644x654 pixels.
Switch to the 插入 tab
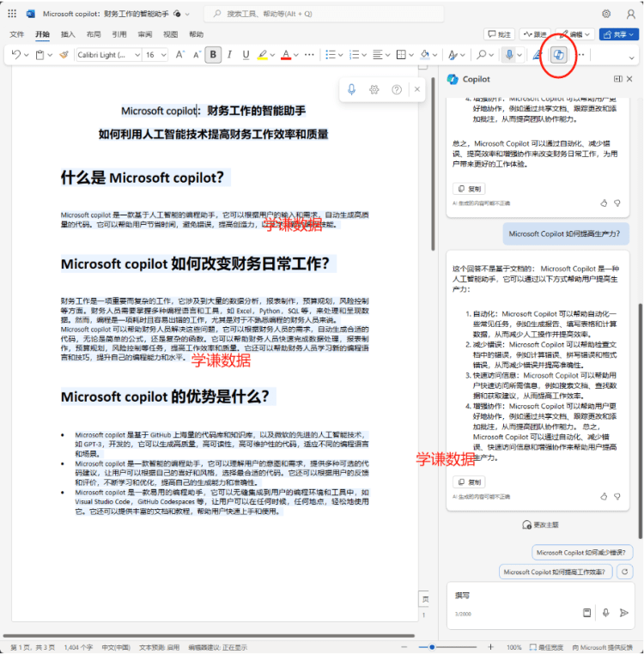pyautogui.click(x=68, y=34)
